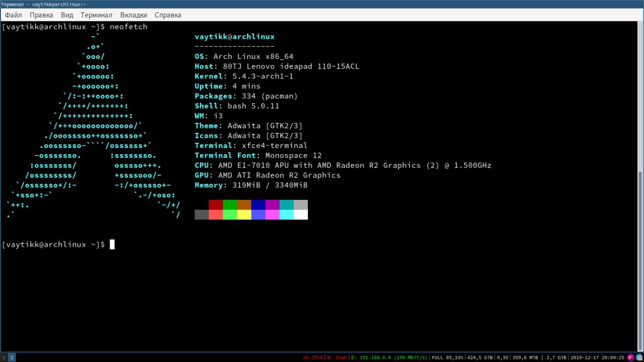The width and height of the screenshot is (644, 362).
Task: Click the green color block
Action: coord(230,205)
